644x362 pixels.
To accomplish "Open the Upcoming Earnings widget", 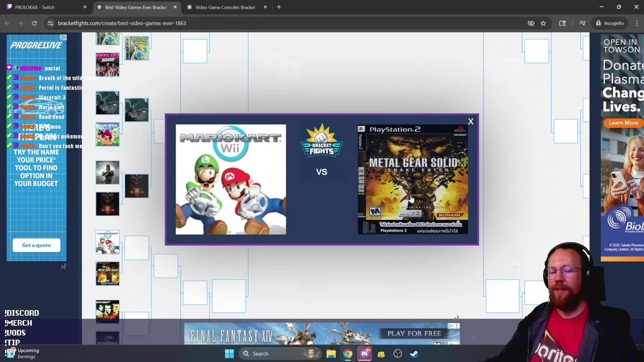I will tap(23, 353).
